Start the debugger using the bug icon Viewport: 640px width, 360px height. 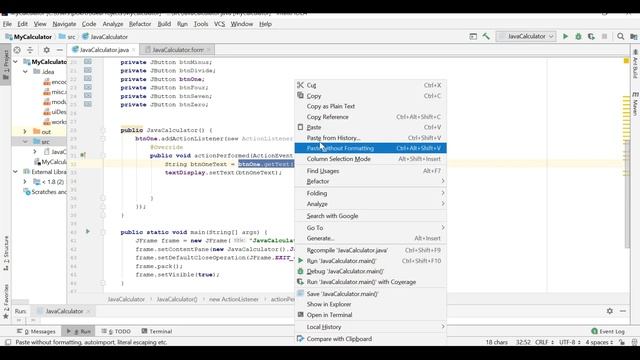(x=578, y=36)
